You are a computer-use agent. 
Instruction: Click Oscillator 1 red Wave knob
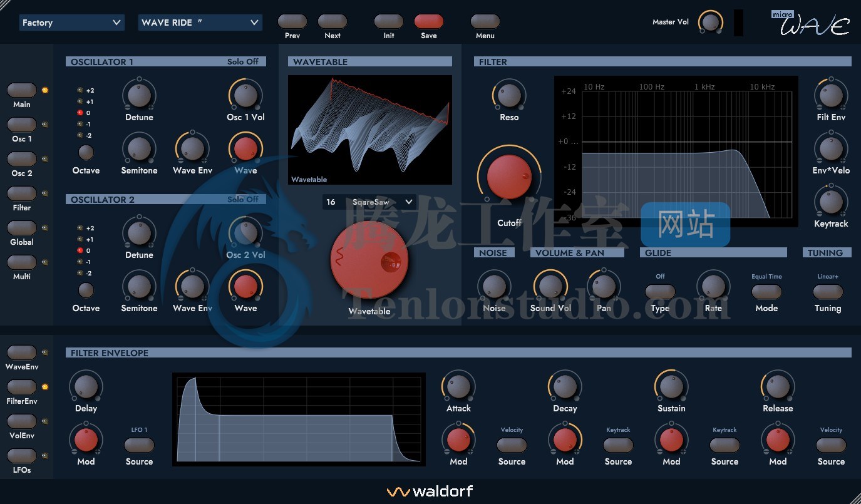click(245, 148)
